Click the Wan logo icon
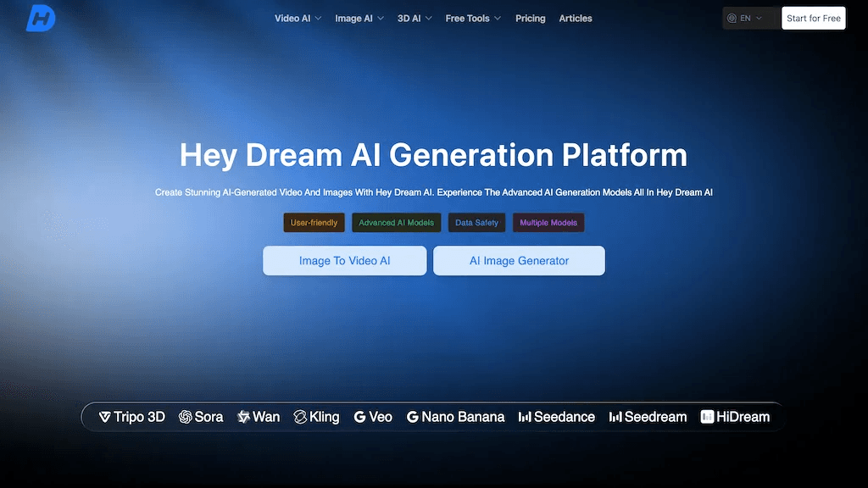The height and width of the screenshot is (488, 868). coord(243,417)
